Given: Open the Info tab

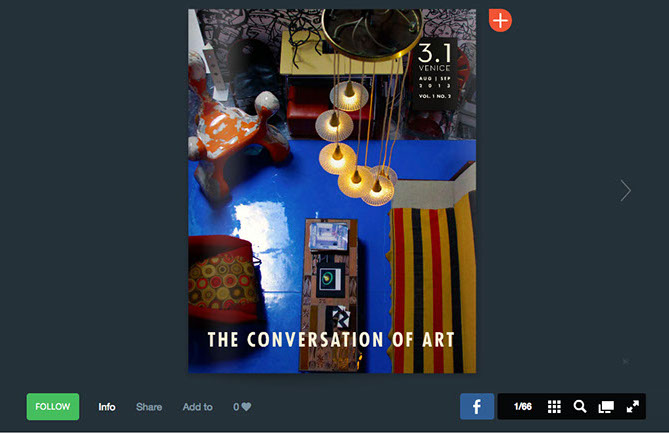Looking at the screenshot, I should [x=107, y=407].
